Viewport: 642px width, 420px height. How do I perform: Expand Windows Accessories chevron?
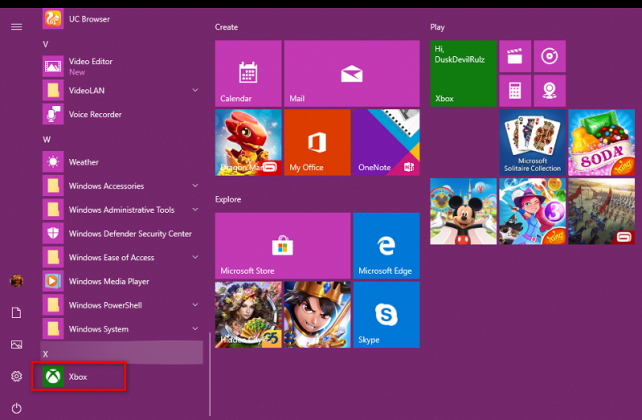[195, 185]
